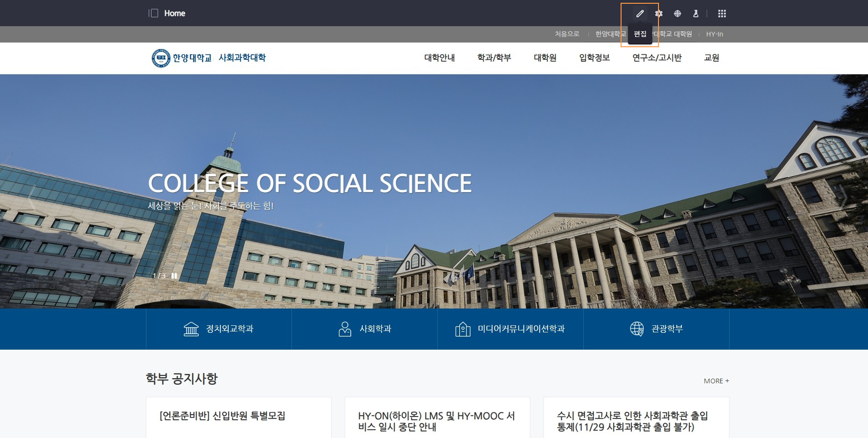This screenshot has height=438, width=868.
Task: Toggle the sidebar panel icon beside Home
Action: [153, 13]
